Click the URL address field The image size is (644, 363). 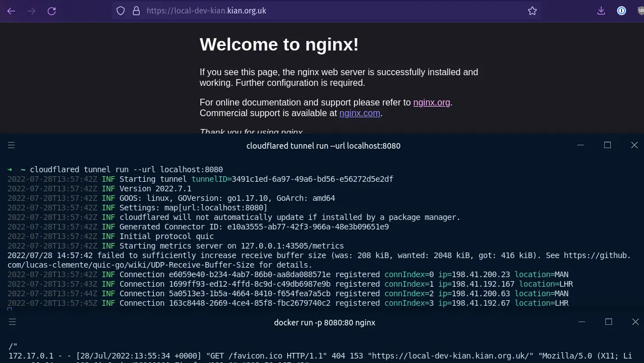click(x=326, y=11)
